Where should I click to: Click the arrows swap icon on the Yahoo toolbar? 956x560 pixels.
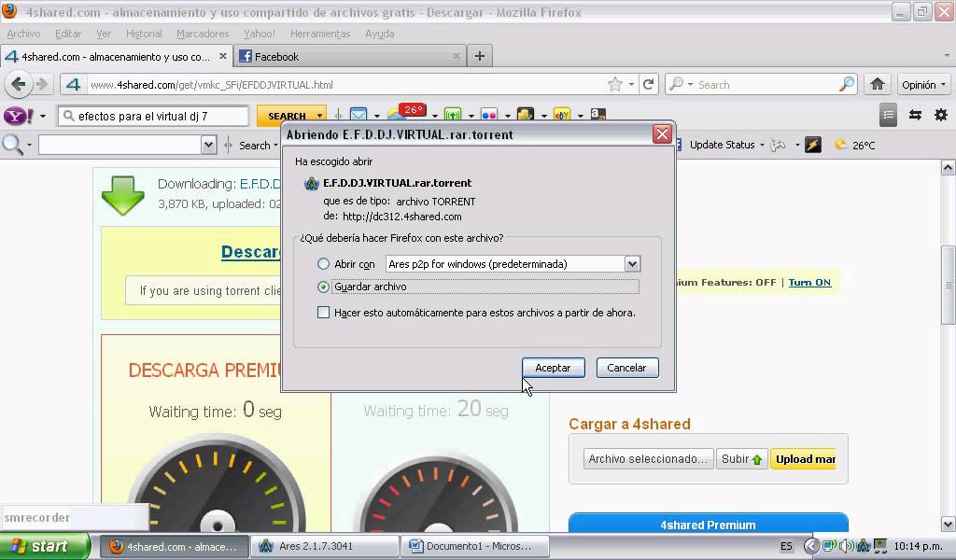click(915, 115)
